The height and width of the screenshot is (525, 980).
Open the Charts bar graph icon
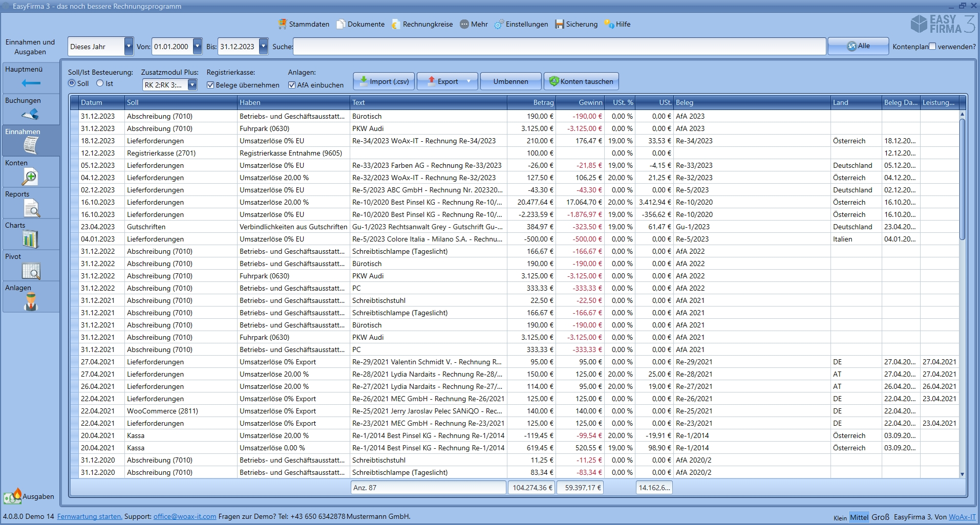click(31, 239)
